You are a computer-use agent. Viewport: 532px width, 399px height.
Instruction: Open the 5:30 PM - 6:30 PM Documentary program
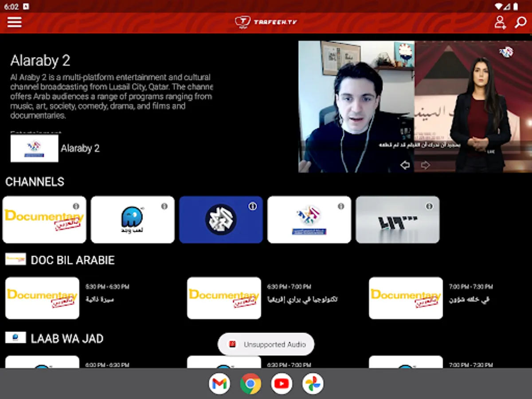(42, 298)
